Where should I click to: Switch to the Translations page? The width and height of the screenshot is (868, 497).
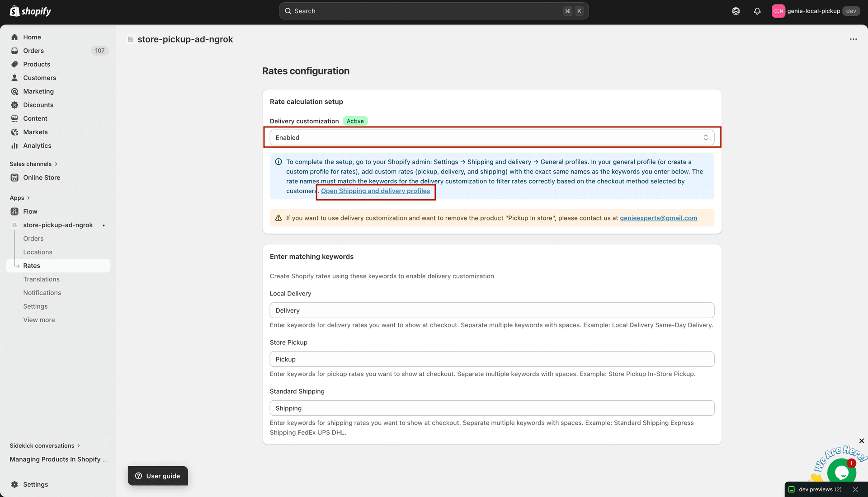(42, 279)
